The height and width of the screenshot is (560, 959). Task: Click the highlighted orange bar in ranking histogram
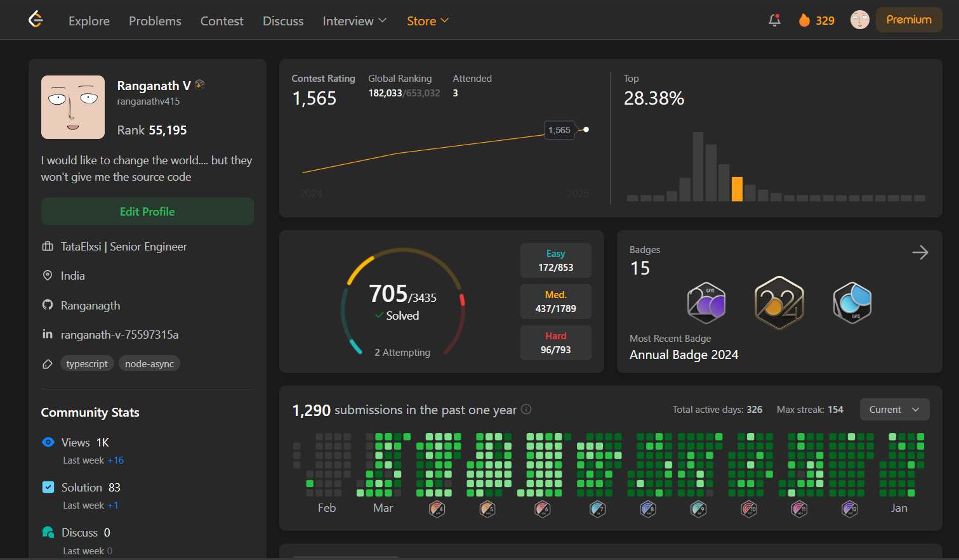coord(737,189)
